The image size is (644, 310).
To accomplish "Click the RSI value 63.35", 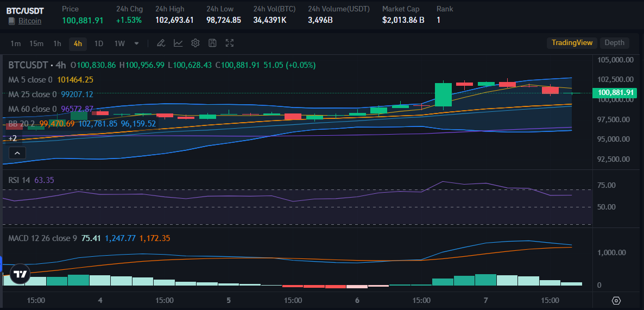I will click(x=45, y=180).
